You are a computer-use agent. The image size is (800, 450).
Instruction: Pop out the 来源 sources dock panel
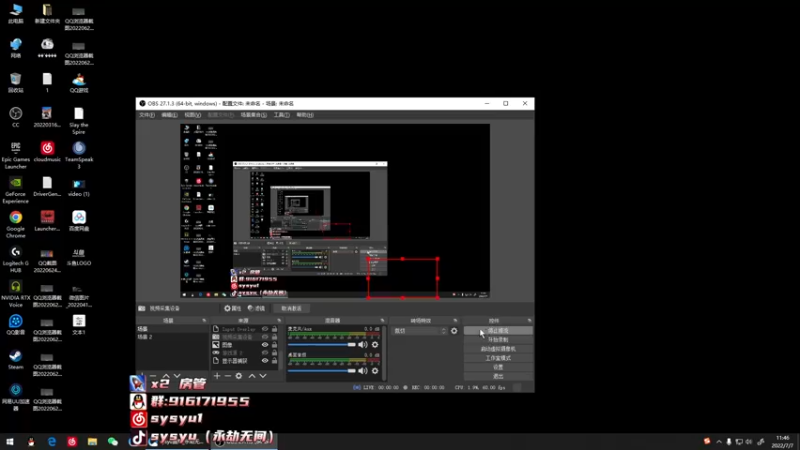[279, 320]
